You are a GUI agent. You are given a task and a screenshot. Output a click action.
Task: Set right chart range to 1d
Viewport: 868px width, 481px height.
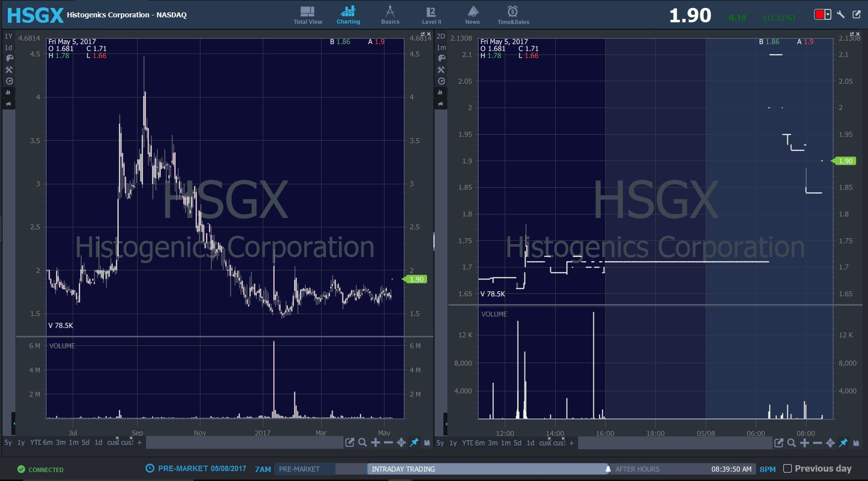[x=530, y=442]
